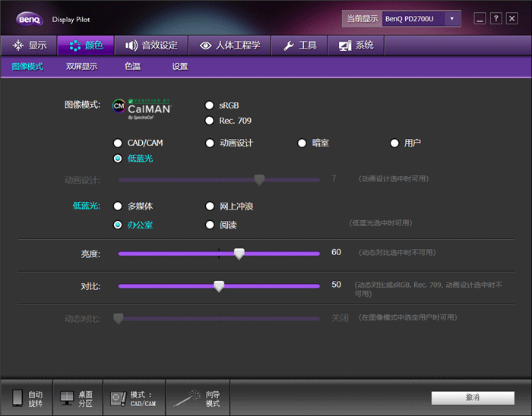Click the BenQ PD2700U display combo box
Viewport: 532px width, 416px height.
[x=421, y=19]
